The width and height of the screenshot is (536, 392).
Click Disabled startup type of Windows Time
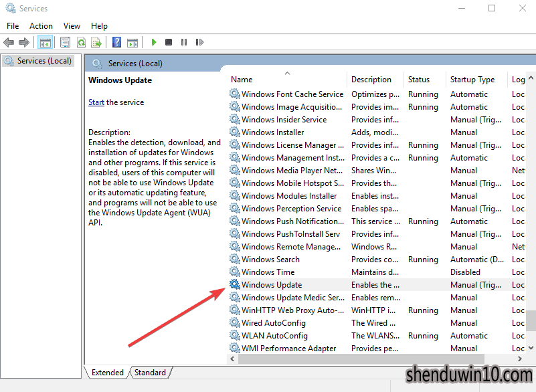click(x=465, y=272)
